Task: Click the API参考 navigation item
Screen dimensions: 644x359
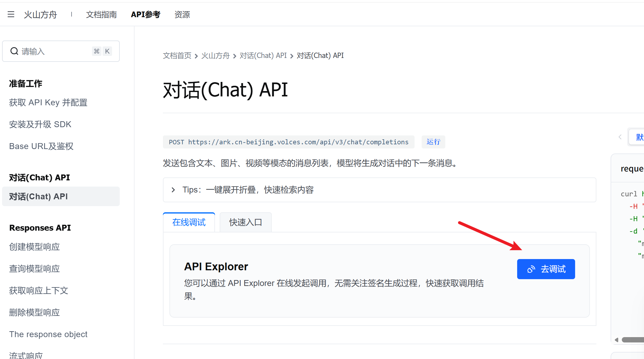Action: pos(145,14)
